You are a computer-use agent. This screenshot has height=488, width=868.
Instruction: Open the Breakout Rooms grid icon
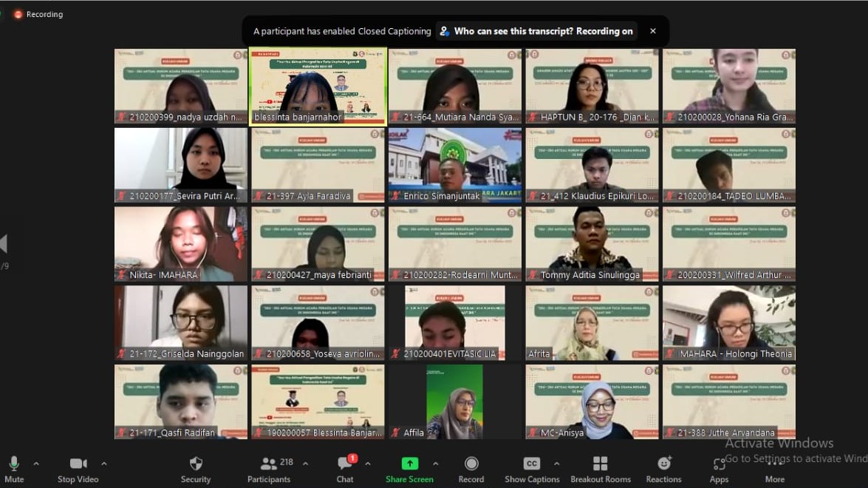(x=600, y=463)
